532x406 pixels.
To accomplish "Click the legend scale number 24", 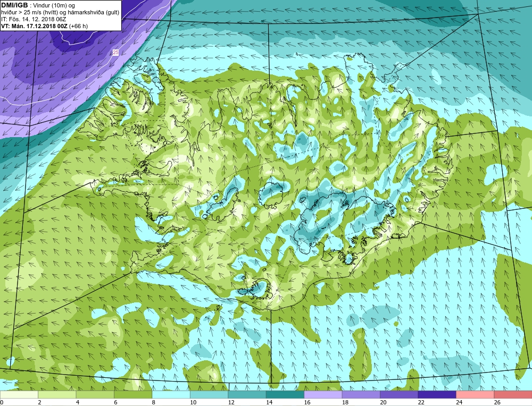I will [x=460, y=402].
